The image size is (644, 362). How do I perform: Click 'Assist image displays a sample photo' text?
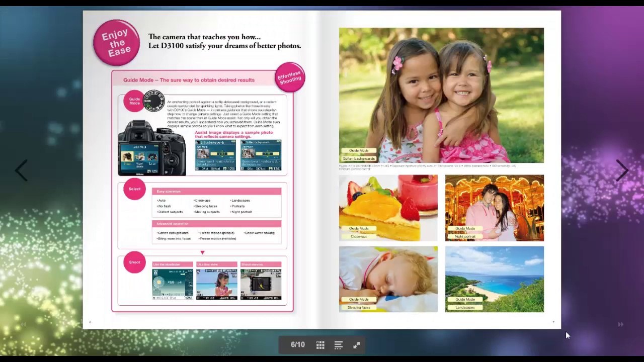point(234,134)
